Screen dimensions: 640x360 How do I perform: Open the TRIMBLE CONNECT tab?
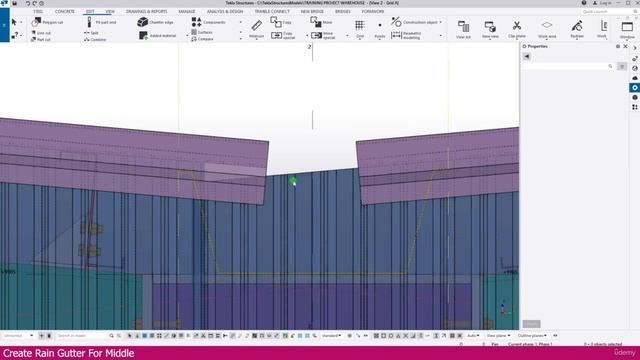[x=272, y=11]
